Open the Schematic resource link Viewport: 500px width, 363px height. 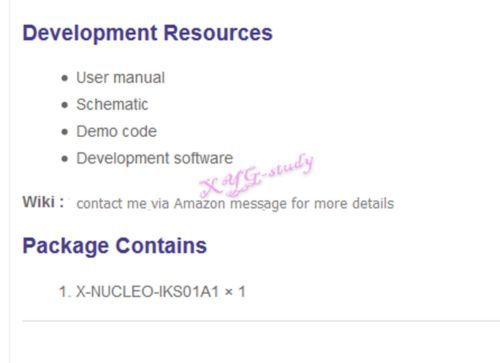point(112,104)
